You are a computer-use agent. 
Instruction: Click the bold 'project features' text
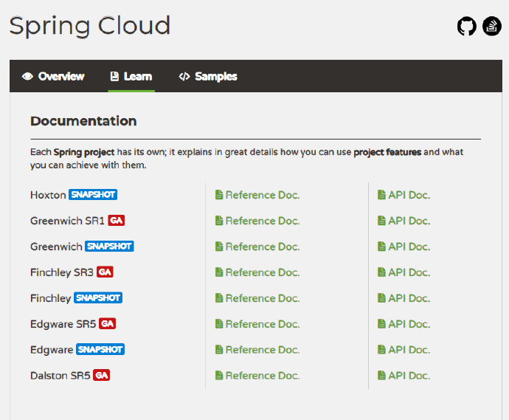coord(387,152)
